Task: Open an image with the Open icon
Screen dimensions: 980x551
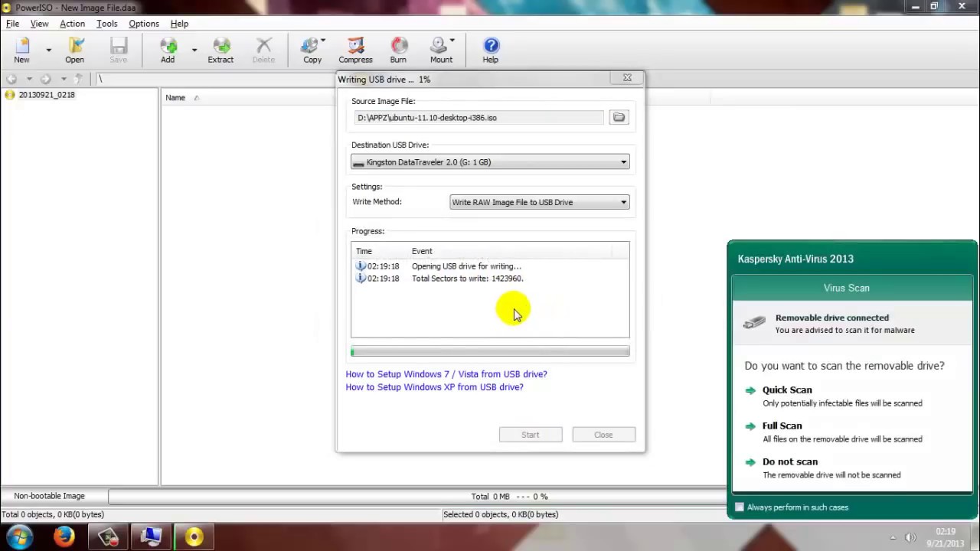Action: coord(74,51)
